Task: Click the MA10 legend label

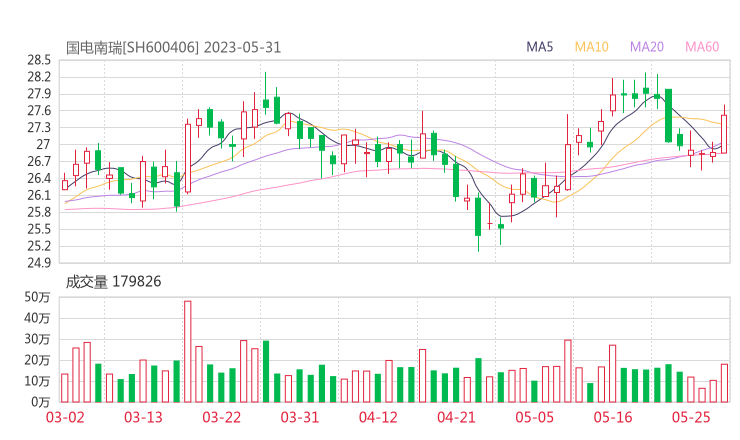Action: pyautogui.click(x=591, y=47)
